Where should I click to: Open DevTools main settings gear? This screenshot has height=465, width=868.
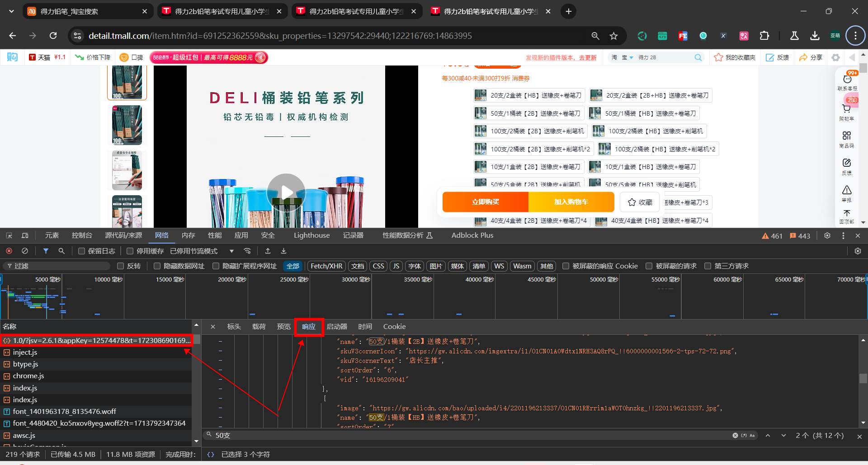827,235
